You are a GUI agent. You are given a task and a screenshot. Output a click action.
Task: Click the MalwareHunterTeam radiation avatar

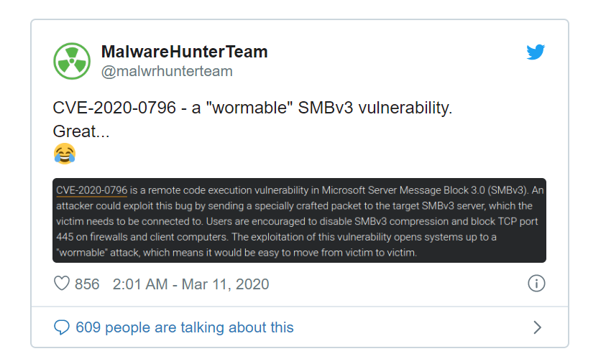[x=72, y=61]
